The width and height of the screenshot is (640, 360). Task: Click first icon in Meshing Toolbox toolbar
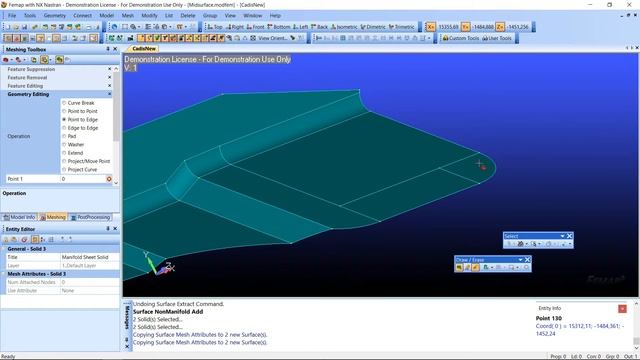(6, 60)
